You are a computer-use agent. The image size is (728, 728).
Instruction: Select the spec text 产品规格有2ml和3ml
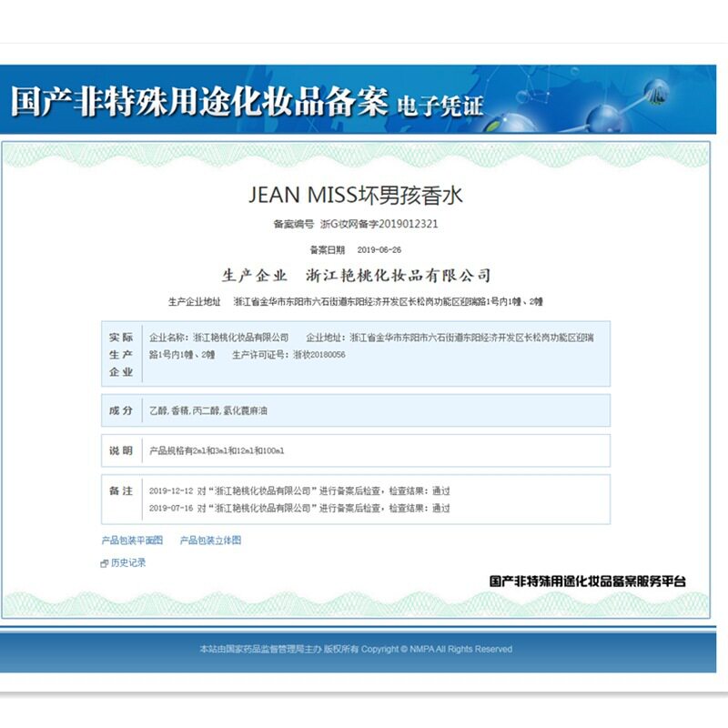187,450
